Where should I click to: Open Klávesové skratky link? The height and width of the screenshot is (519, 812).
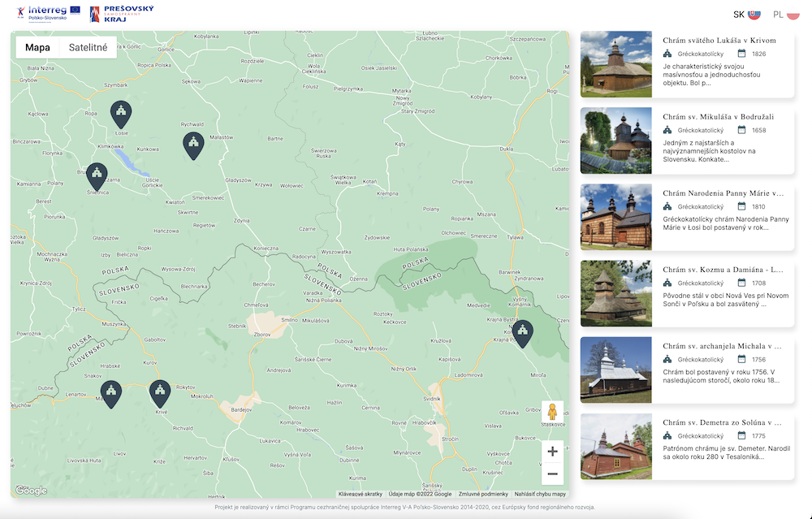(360, 494)
